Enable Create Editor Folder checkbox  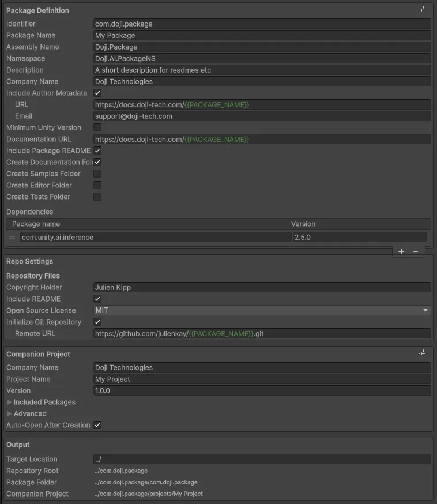(x=97, y=186)
